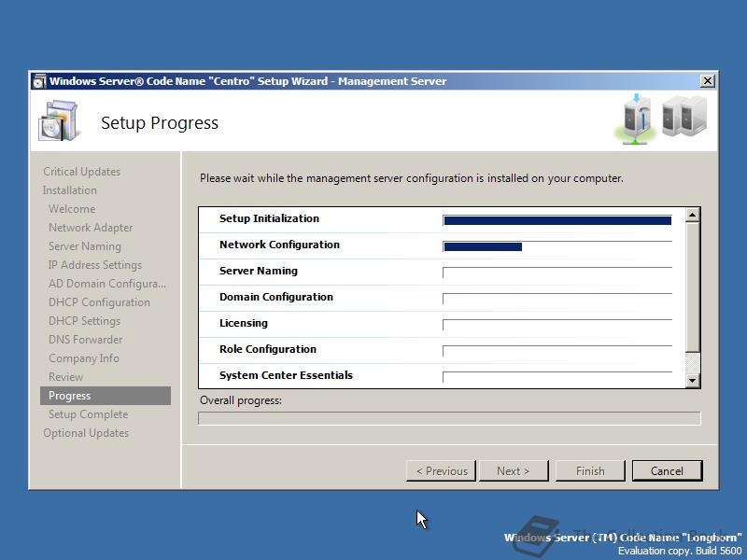Image resolution: width=747 pixels, height=560 pixels.
Task: Select Company Info step in sidebar
Action: click(x=84, y=358)
